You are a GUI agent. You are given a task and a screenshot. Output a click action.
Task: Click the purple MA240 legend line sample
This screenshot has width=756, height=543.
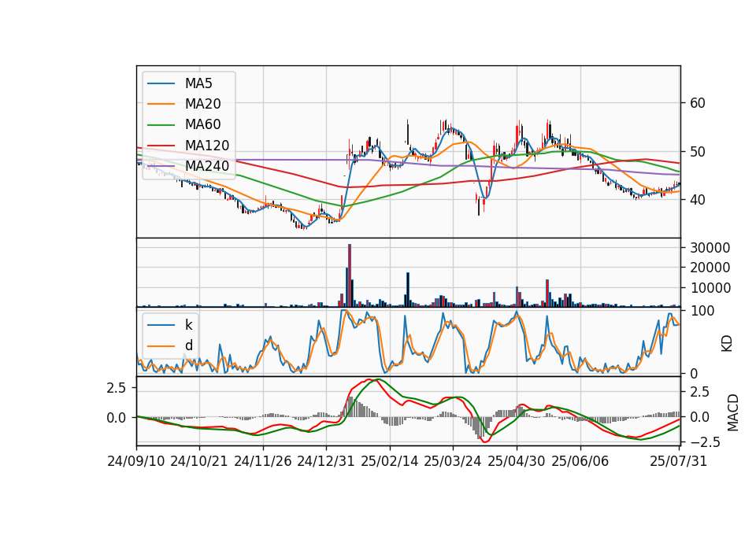[161, 166]
